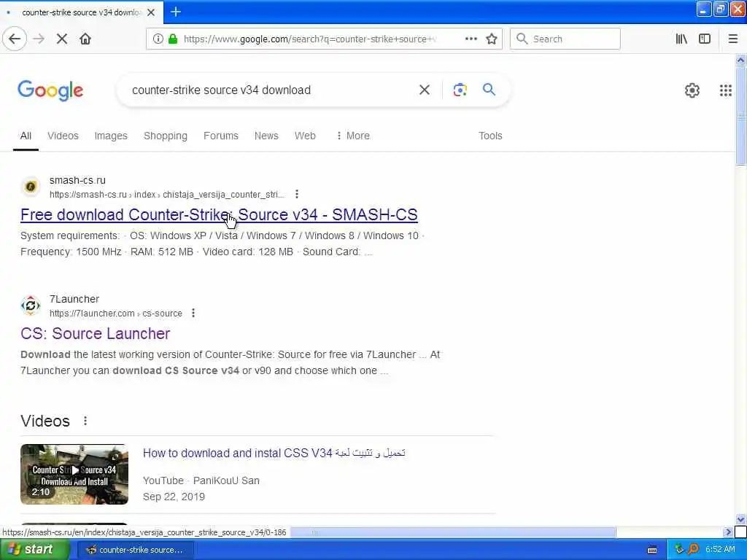747x560 pixels.
Task: Click horizontal scrollbar right arrow
Action: [x=727, y=532]
